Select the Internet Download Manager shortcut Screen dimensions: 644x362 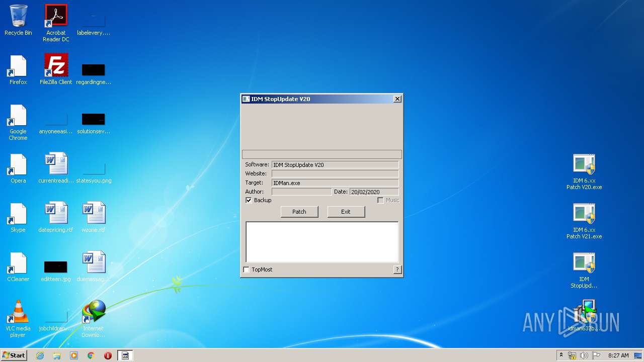94,319
